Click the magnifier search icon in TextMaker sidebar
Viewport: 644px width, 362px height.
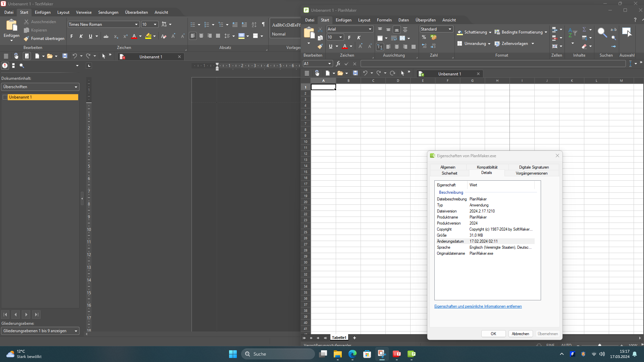pos(22,66)
